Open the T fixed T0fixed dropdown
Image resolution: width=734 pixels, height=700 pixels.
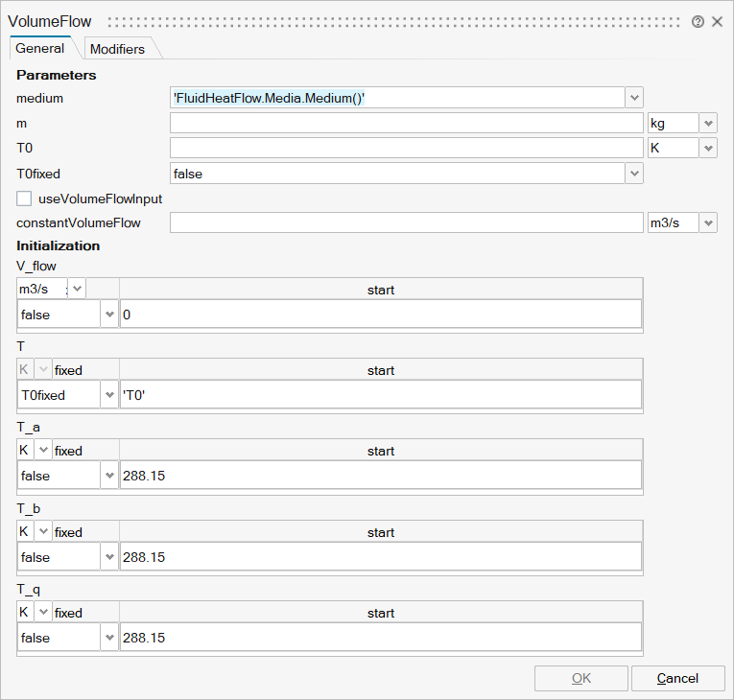pos(108,395)
